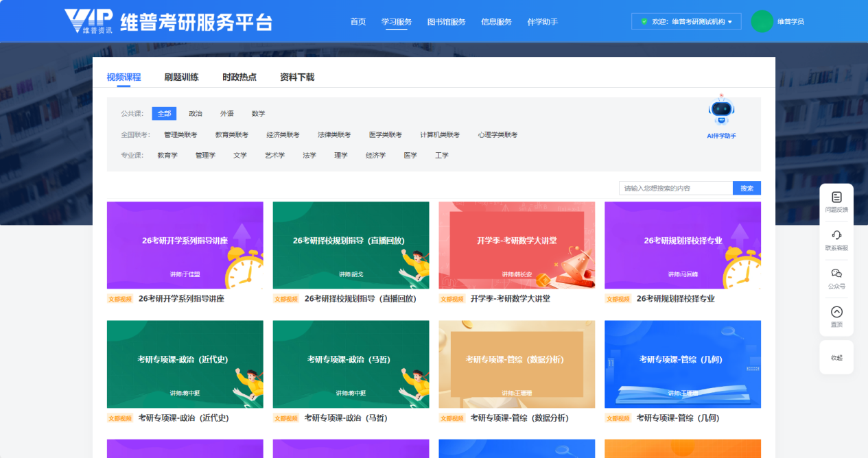Click the green shield icon beside 欢迎

coord(644,22)
